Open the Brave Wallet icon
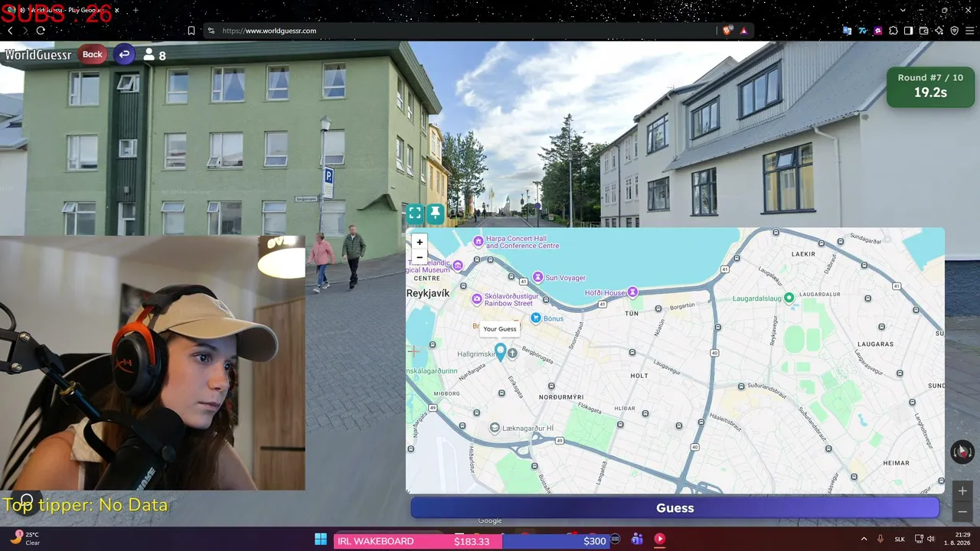The width and height of the screenshot is (980, 551). [x=923, y=31]
